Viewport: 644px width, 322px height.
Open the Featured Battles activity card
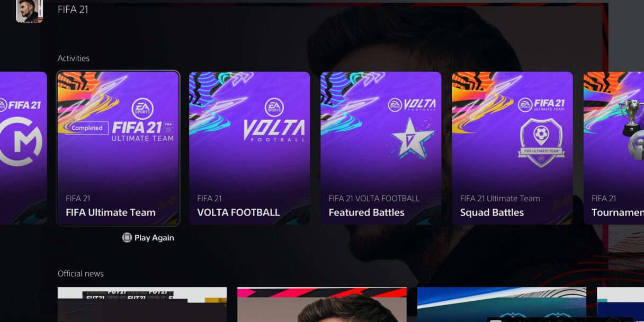click(381, 148)
